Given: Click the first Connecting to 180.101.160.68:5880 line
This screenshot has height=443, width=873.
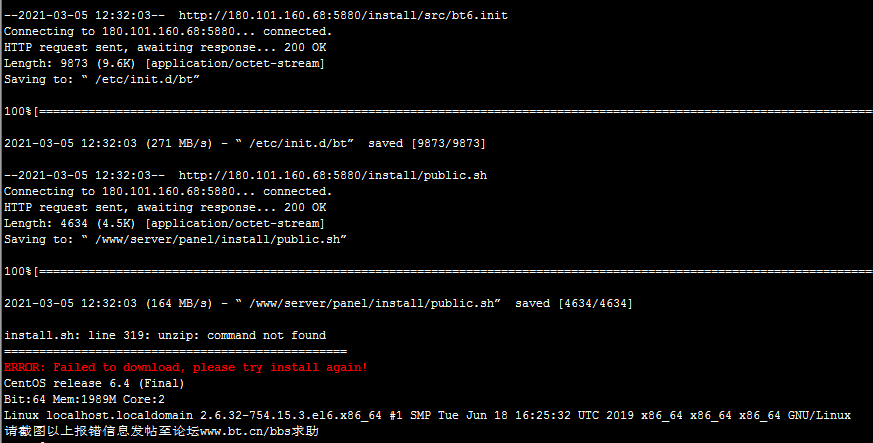Looking at the screenshot, I should point(168,32).
